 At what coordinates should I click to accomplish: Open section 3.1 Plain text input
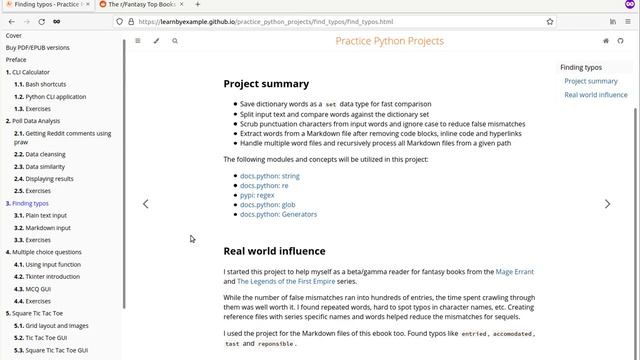click(x=40, y=216)
